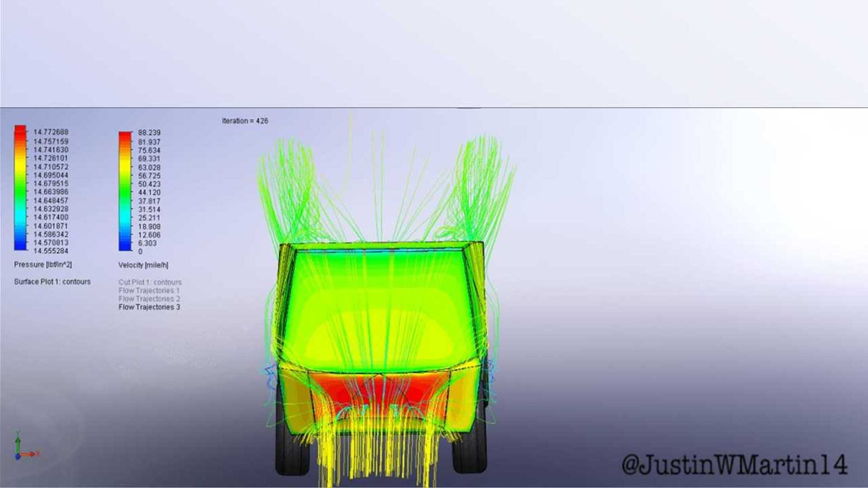Click the minimum velocity value 0
Viewport: 868px width, 488px height.
[140, 252]
